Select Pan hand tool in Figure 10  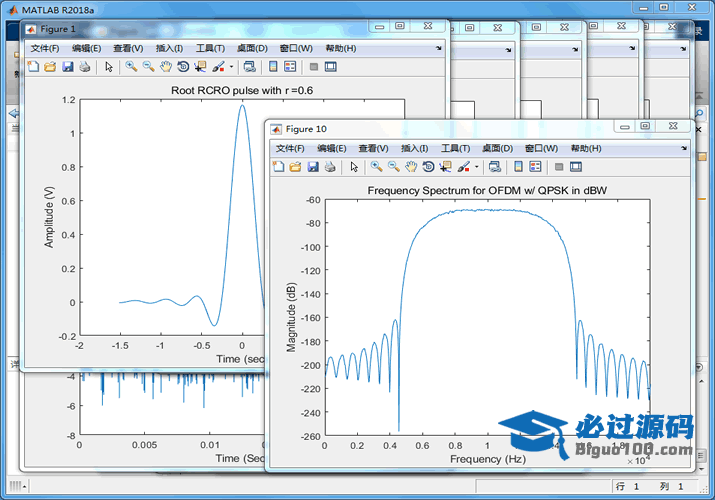[411, 167]
